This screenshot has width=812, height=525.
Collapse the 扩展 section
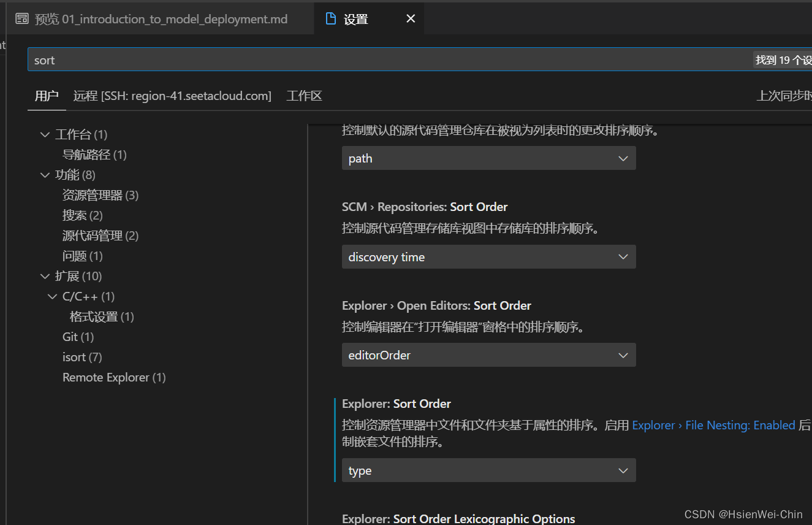(45, 275)
